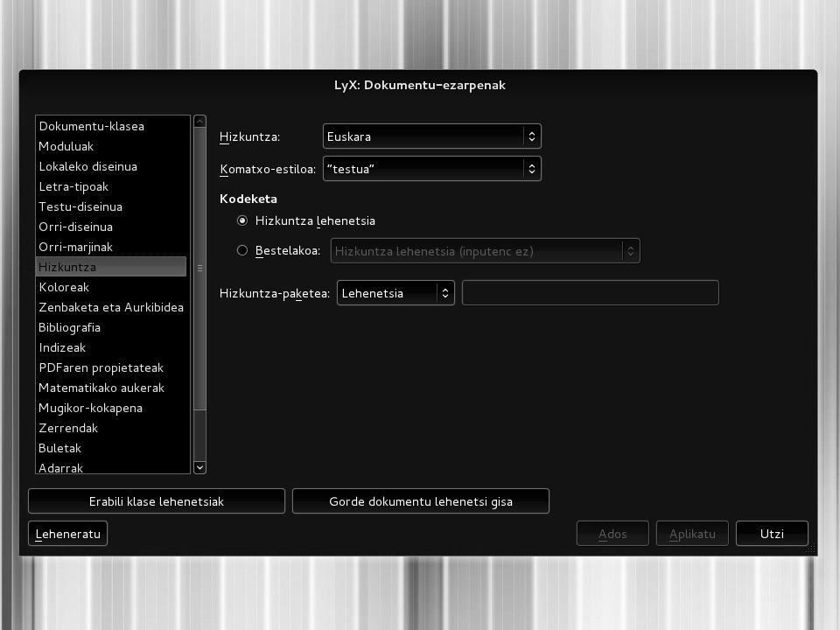Open Orri-diseinua page settings
This screenshot has height=630, width=840.
click(111, 227)
